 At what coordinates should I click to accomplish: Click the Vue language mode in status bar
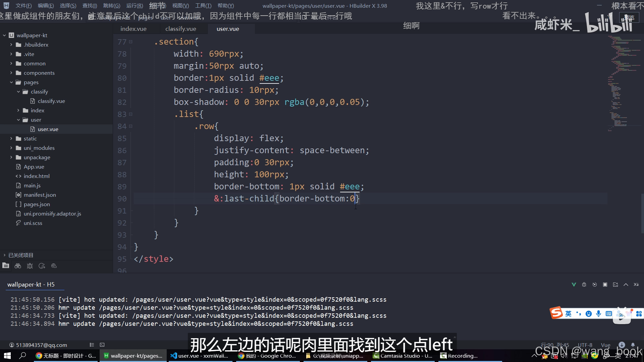[x=606, y=345]
